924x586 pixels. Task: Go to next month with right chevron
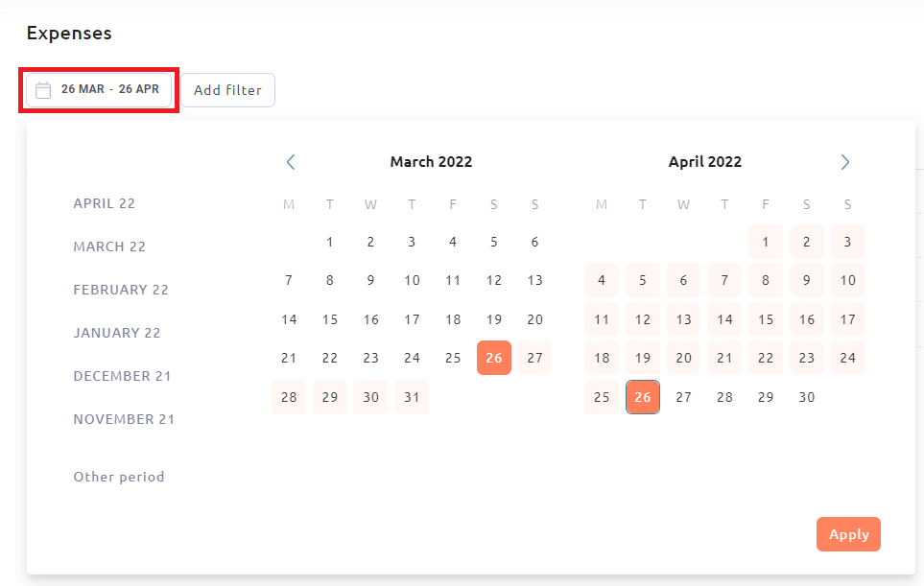click(x=844, y=162)
